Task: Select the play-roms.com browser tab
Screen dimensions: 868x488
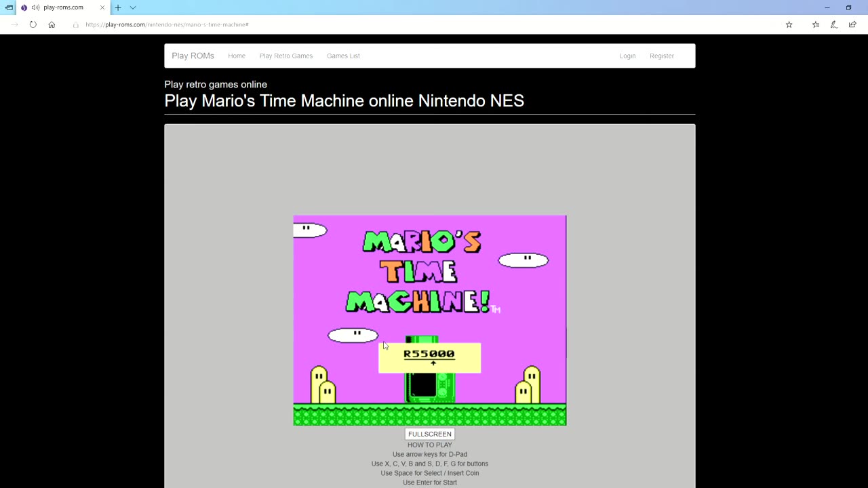Action: point(62,7)
